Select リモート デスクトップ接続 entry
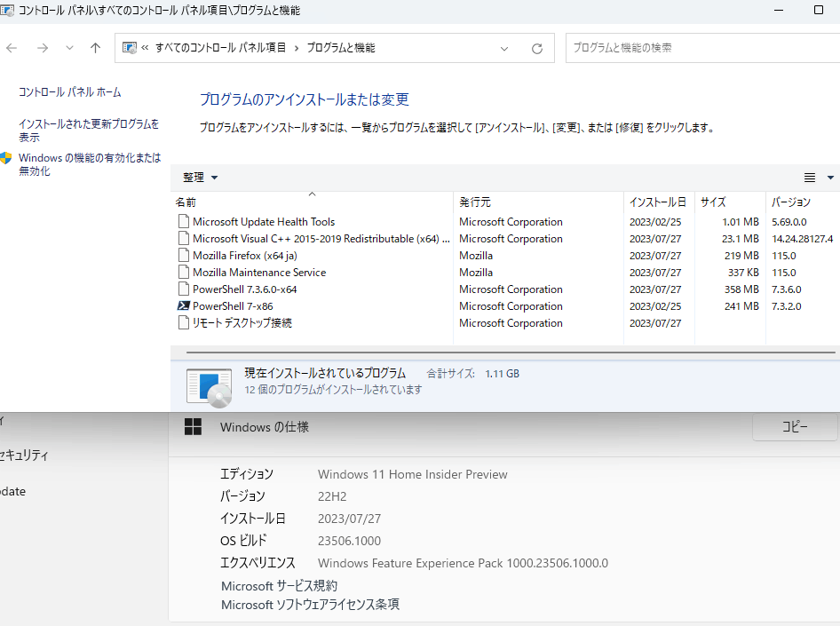 505,323
